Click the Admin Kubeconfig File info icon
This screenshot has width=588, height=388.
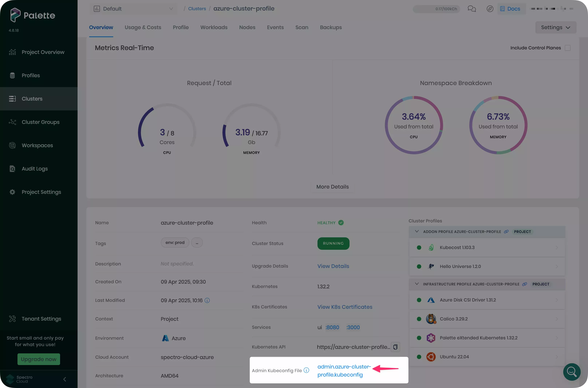point(307,370)
